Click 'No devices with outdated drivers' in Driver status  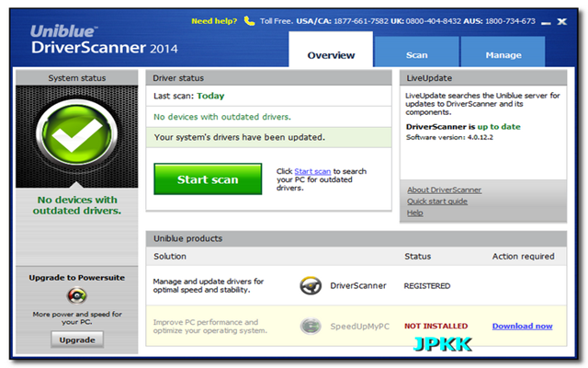222,117
